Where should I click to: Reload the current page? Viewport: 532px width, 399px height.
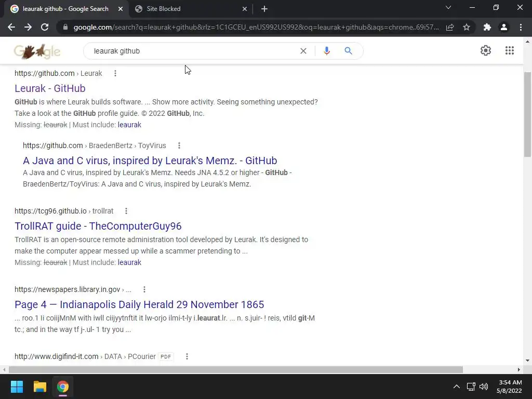(x=45, y=27)
